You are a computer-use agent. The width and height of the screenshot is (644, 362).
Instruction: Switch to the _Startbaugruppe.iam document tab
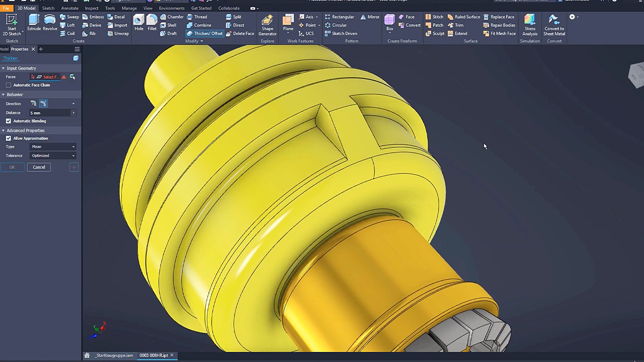(114, 355)
